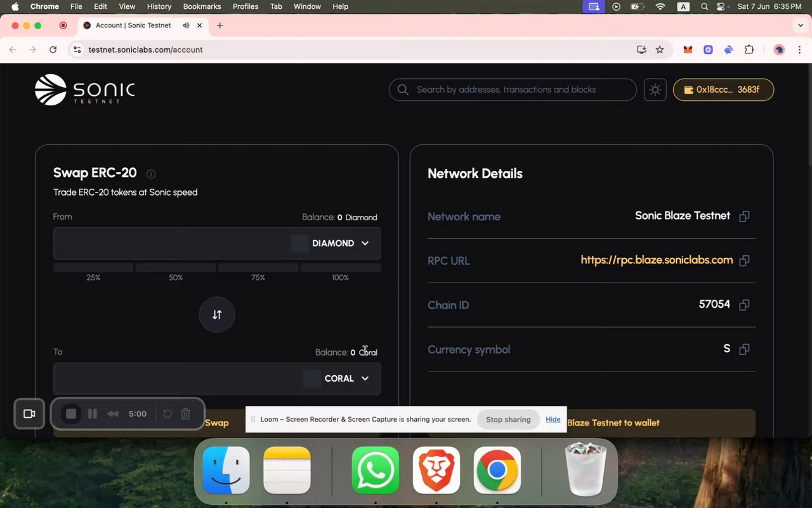Click the browser forward arrow
812x508 pixels.
point(33,50)
